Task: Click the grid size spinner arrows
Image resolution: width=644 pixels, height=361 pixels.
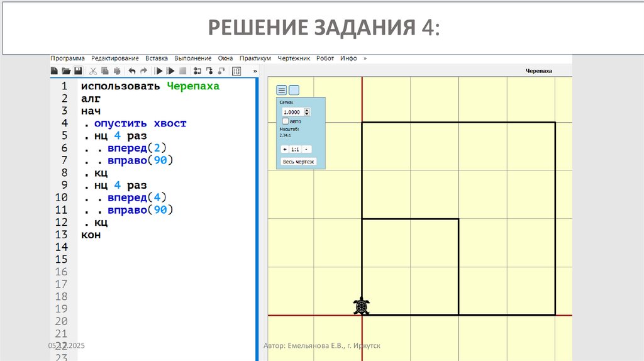Action: 307,112
